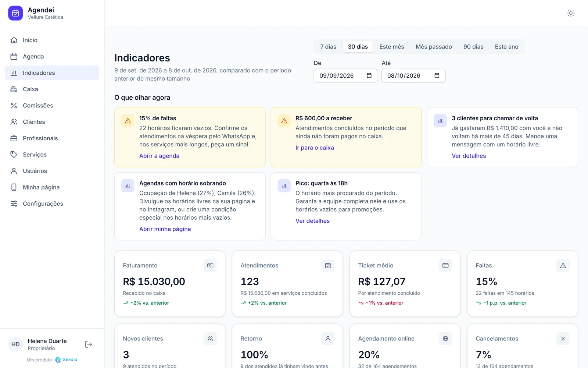Go to Clientes in the sidebar

52,122
